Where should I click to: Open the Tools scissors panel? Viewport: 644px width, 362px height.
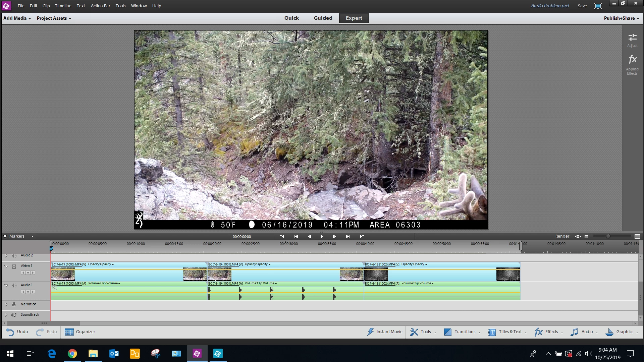[414, 332]
